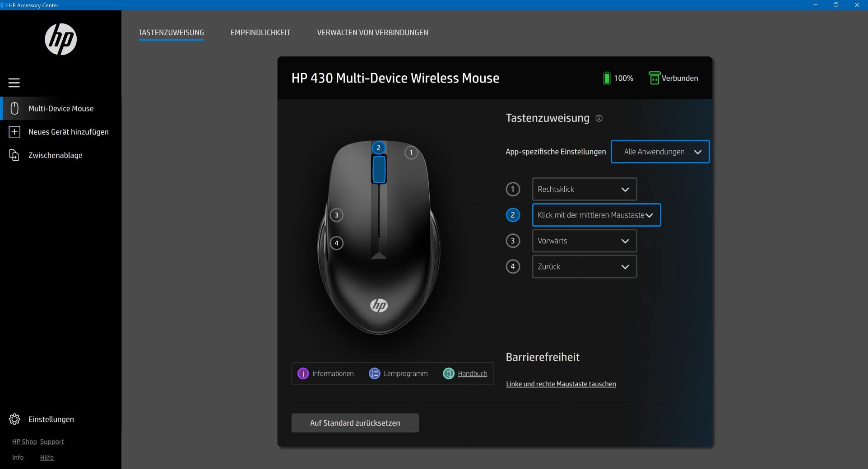Click the HP logo on the mouse image
The image size is (868, 469).
[379, 306]
